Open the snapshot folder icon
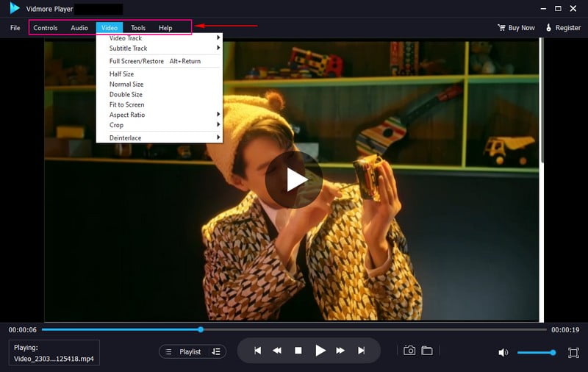 [426, 351]
